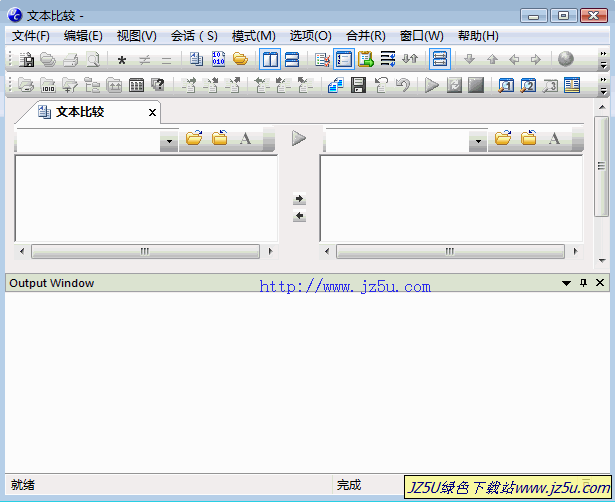Viewport: 615px width, 502px height.
Task: Close the 文本比较 tab
Action: (x=152, y=113)
